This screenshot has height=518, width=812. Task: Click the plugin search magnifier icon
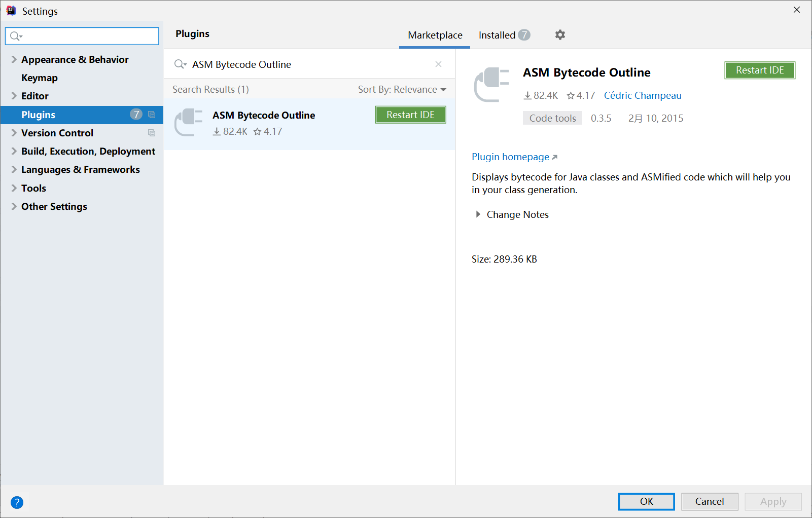click(180, 64)
